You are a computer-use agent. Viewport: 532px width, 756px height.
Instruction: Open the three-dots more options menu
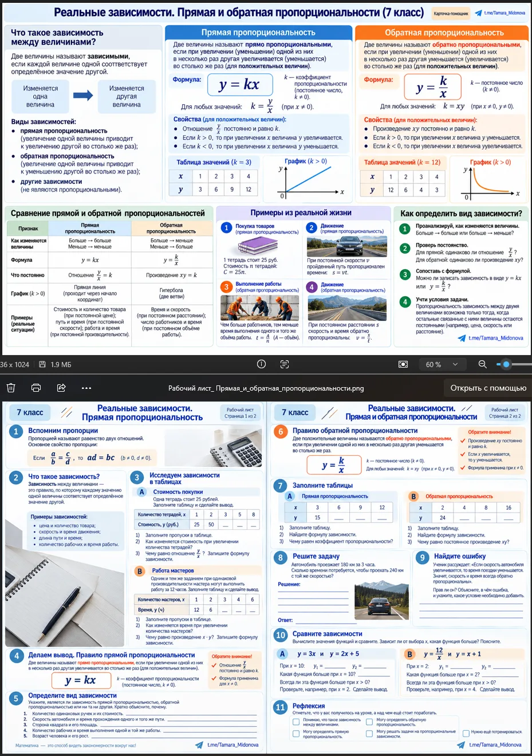[x=86, y=388]
